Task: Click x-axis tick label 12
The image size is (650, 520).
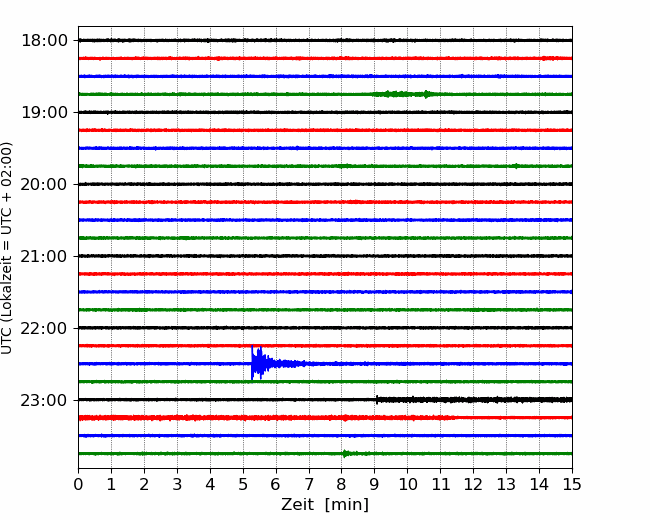Action: (473, 484)
